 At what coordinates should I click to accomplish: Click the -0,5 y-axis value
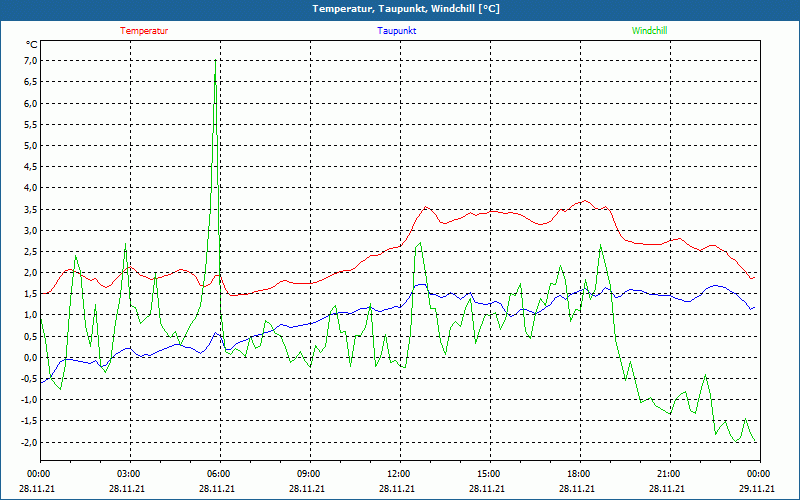pyautogui.click(x=29, y=379)
